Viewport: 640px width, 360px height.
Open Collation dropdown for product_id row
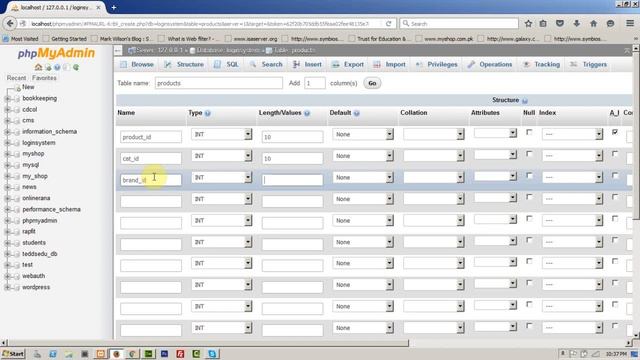pyautogui.click(x=434, y=134)
